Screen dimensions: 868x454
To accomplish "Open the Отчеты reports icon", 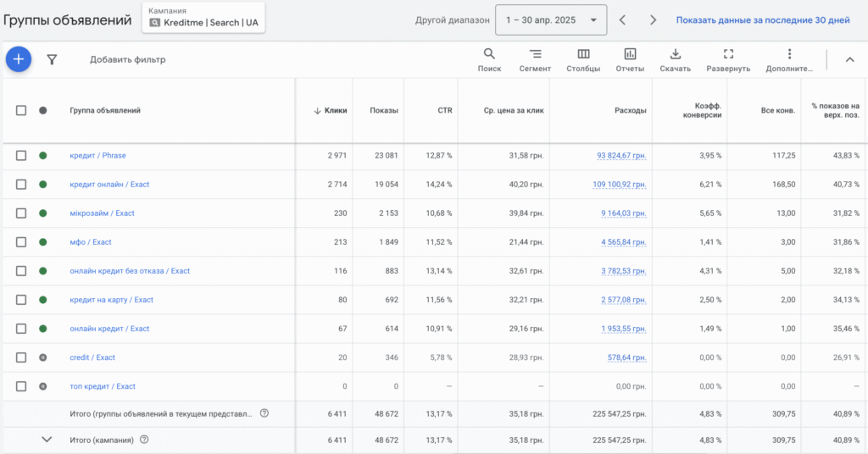I will point(630,59).
